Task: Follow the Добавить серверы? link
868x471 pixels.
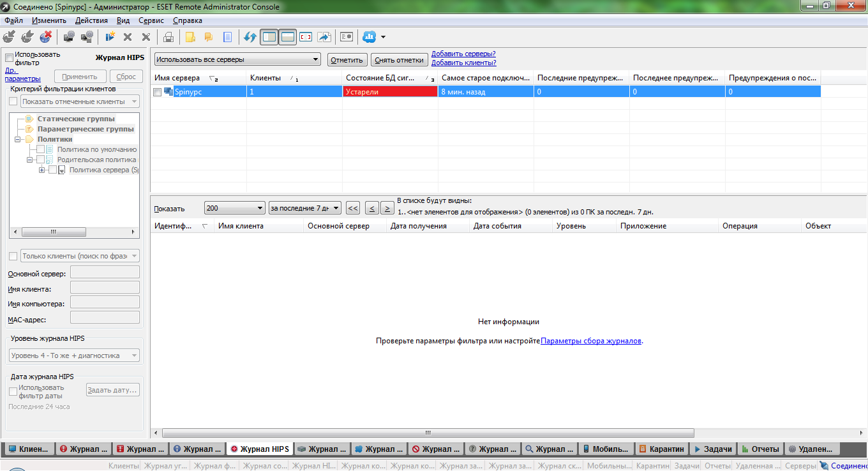Action: (463, 54)
